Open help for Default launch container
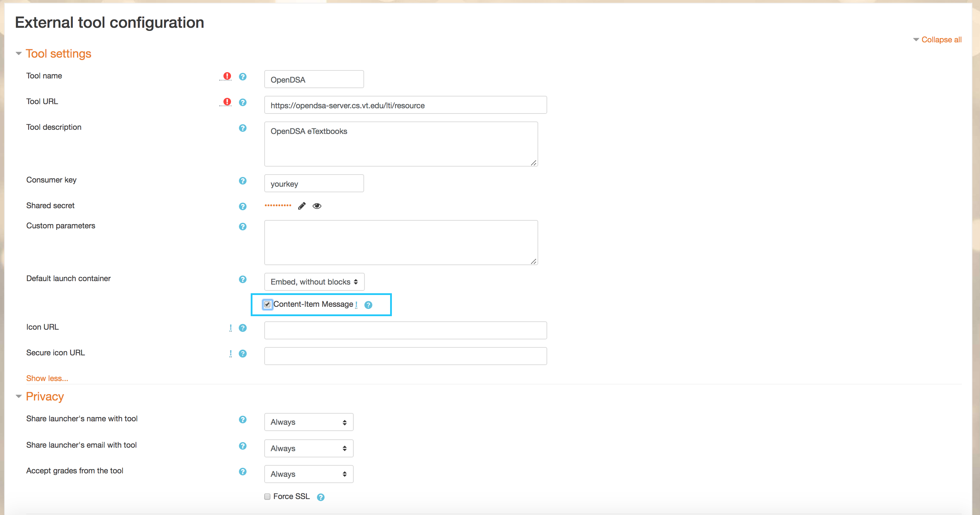 click(243, 279)
